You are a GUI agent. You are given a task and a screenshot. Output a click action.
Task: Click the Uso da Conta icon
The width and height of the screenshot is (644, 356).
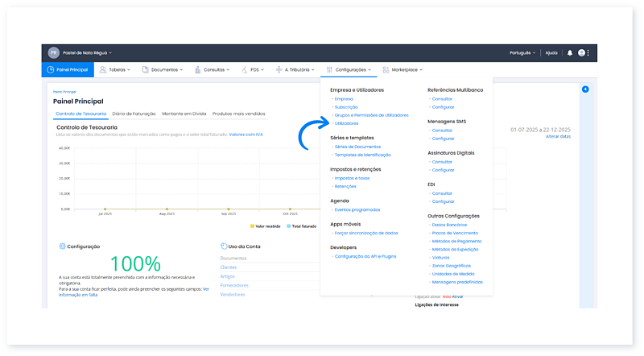click(223, 246)
